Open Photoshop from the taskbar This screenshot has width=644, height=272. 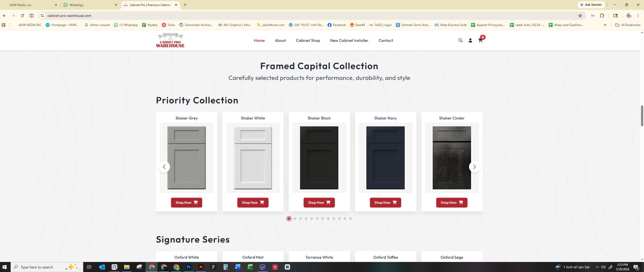[x=189, y=267]
